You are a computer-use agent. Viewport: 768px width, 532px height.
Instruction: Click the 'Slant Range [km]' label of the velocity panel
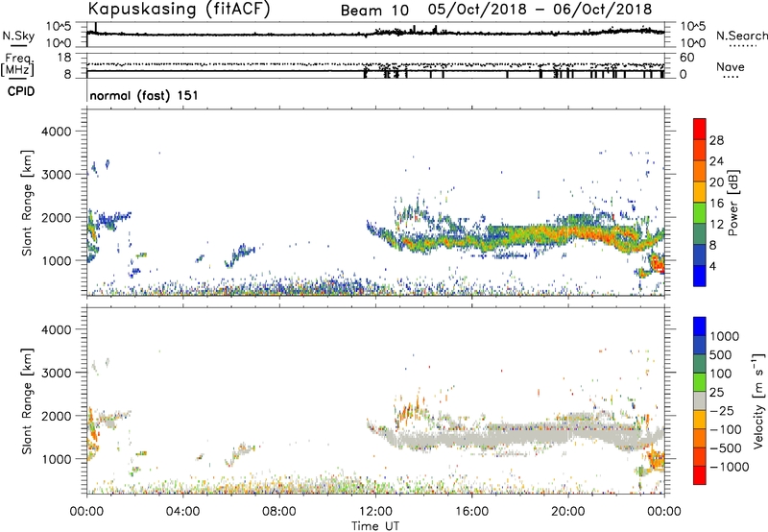[27, 400]
